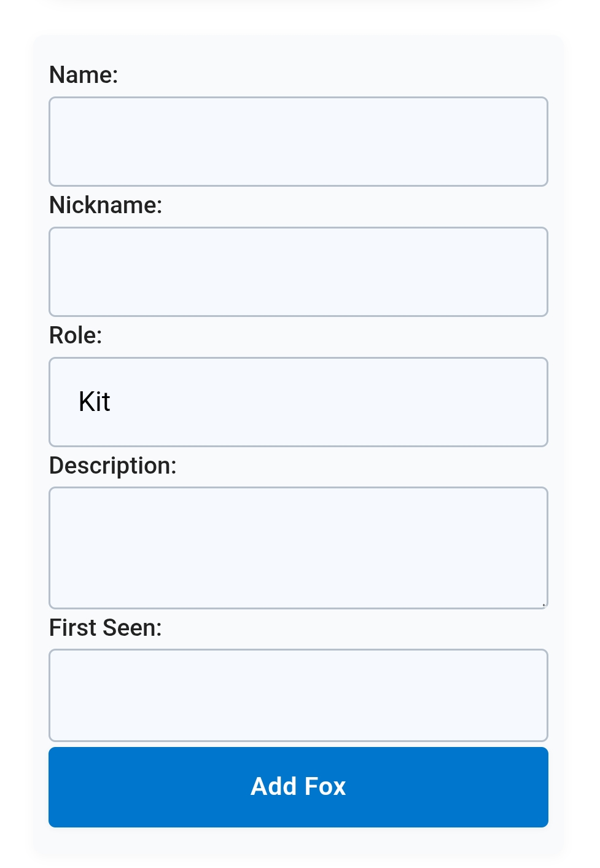Focus the Name input field

pos(298,141)
